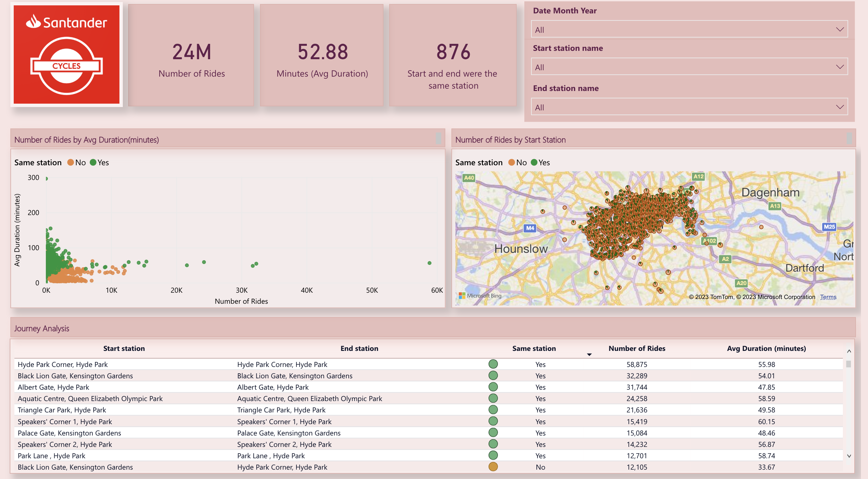This screenshot has height=479, width=868.
Task: Toggle the Yes legend filter on the map
Action: pos(534,162)
